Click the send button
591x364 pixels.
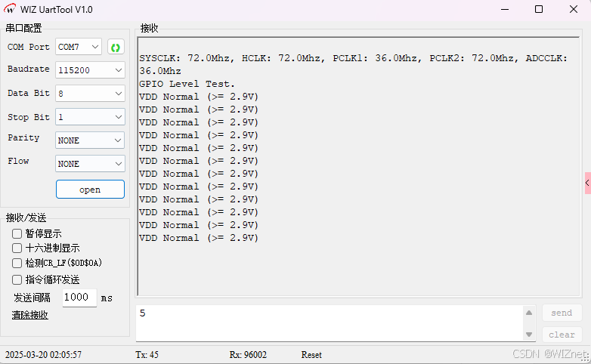tap(562, 313)
